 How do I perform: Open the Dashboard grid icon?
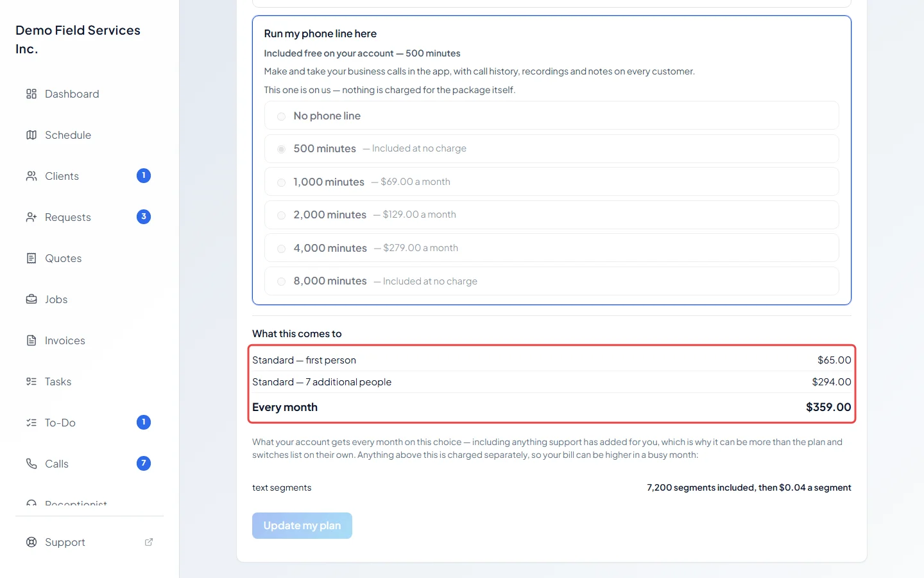tap(31, 94)
